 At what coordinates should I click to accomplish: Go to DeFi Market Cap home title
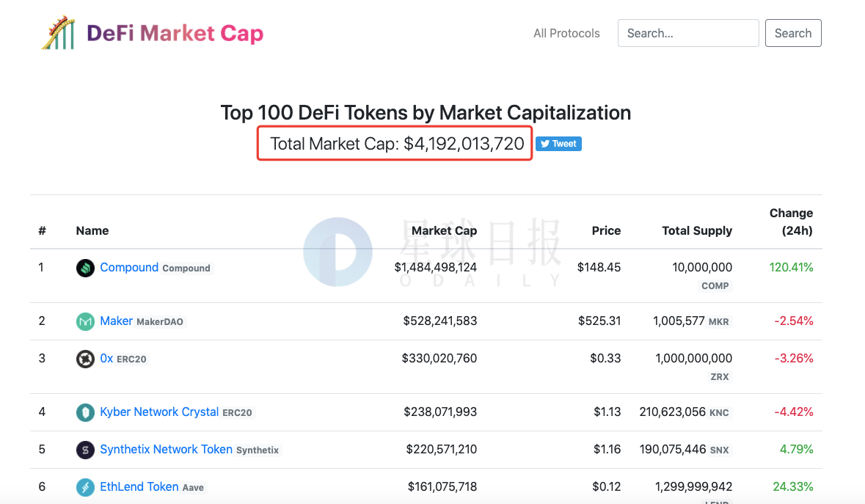(175, 33)
